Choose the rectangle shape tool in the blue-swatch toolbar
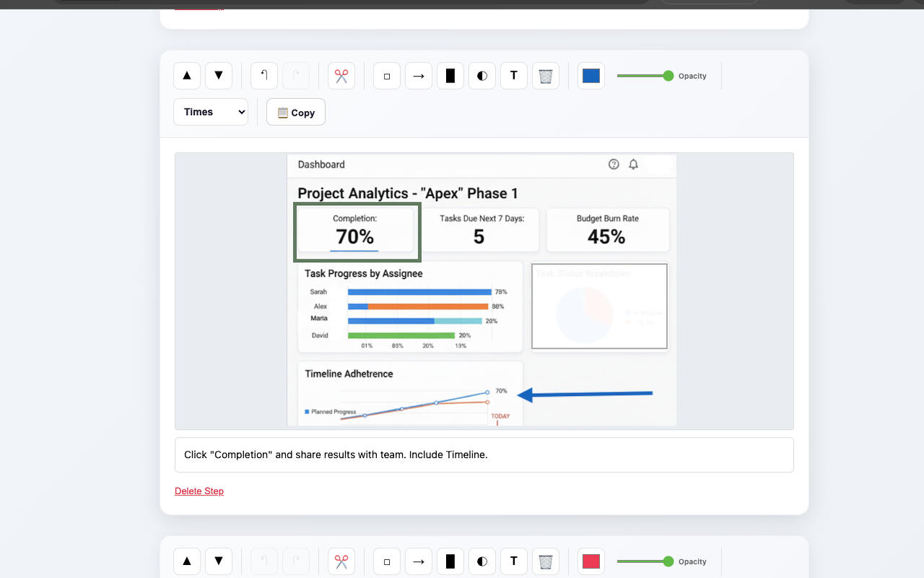This screenshot has height=578, width=924. pyautogui.click(x=387, y=76)
